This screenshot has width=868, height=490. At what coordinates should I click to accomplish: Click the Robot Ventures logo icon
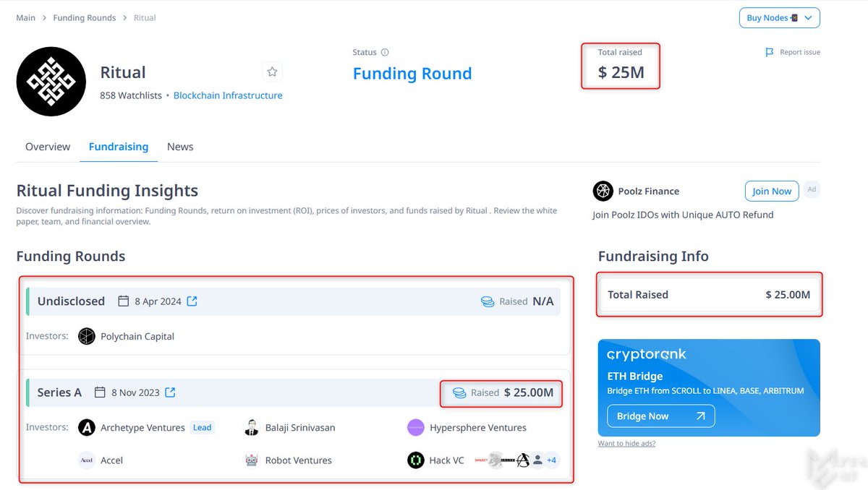coord(252,460)
